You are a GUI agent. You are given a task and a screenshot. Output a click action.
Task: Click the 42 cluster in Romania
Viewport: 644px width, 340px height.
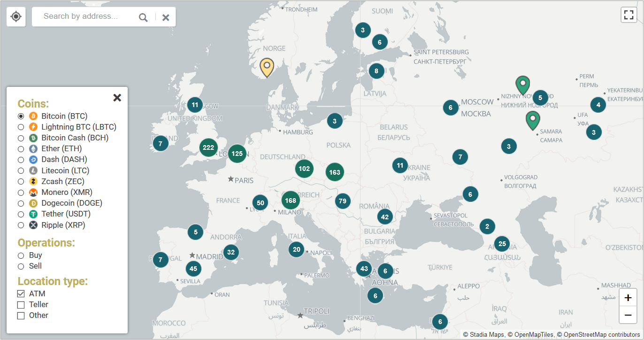pyautogui.click(x=385, y=216)
